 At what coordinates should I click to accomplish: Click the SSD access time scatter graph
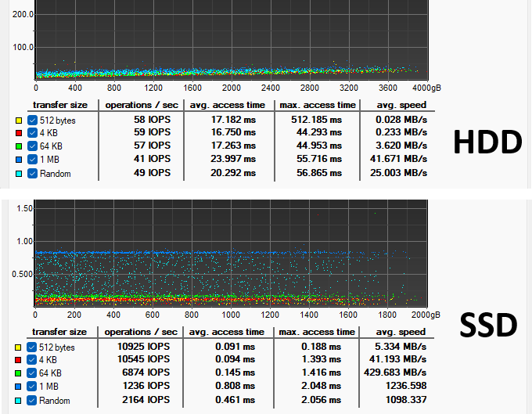pos(231,253)
